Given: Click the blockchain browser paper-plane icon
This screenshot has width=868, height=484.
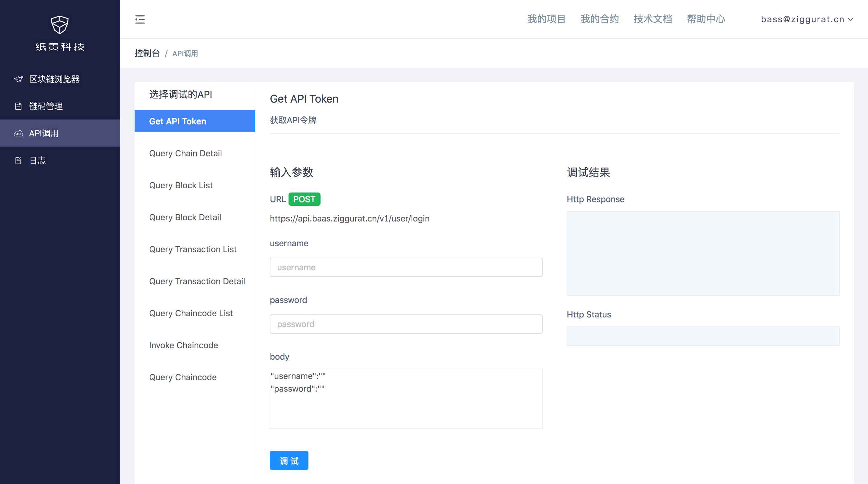Looking at the screenshot, I should point(18,79).
